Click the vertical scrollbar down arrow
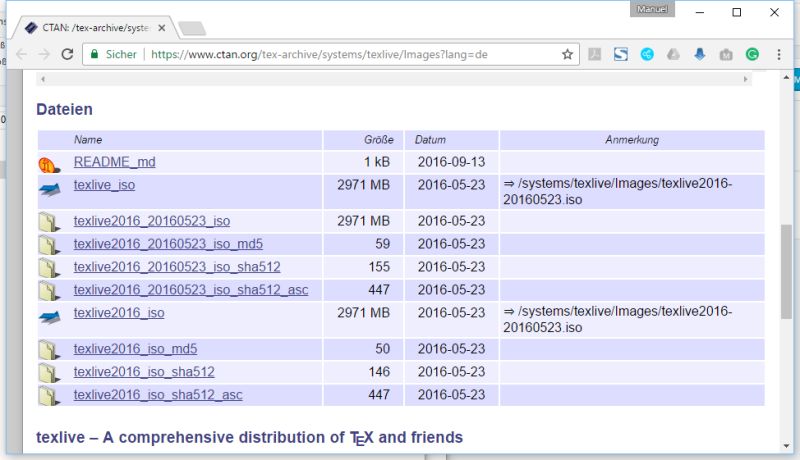The image size is (800, 460). (x=786, y=446)
